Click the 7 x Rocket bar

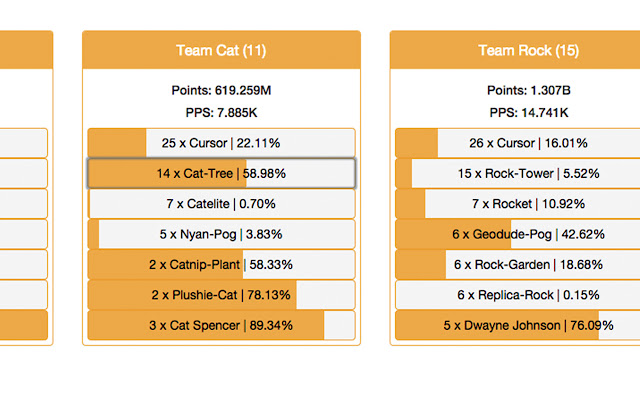point(518,204)
